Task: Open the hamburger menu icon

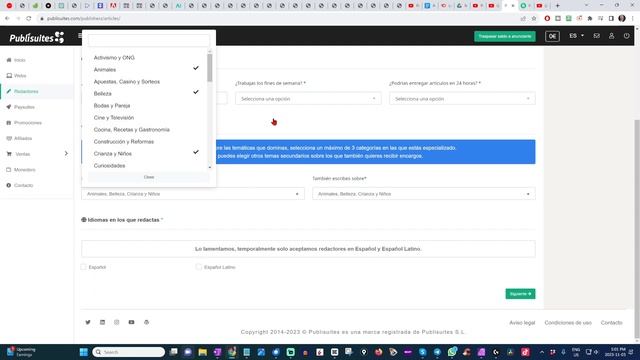Action: 80,36
